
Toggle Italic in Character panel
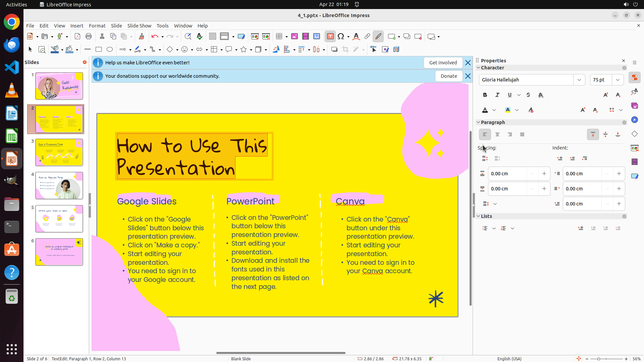click(x=497, y=95)
